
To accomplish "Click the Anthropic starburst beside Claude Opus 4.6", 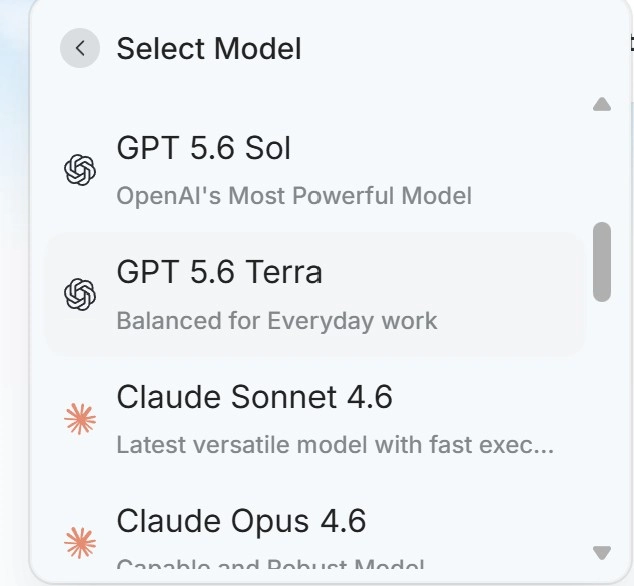I will tap(80, 543).
